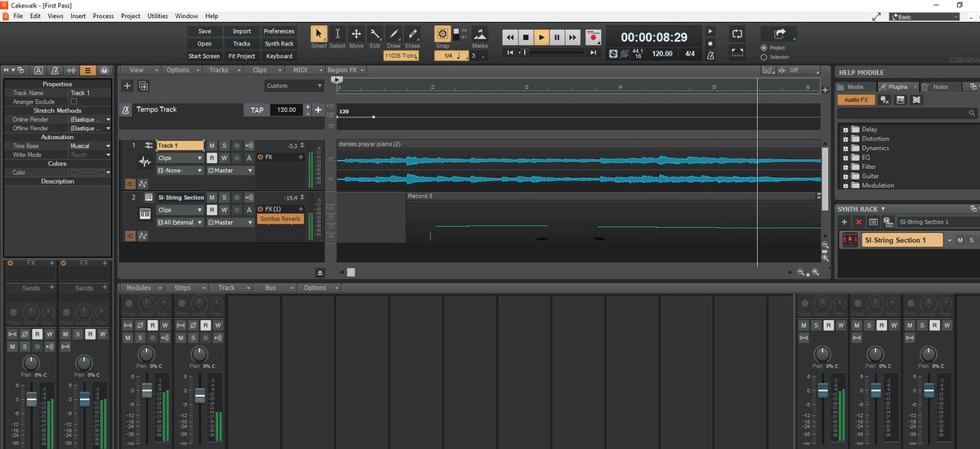
Task: Insert a synth in Synth Rack
Action: pyautogui.click(x=845, y=222)
